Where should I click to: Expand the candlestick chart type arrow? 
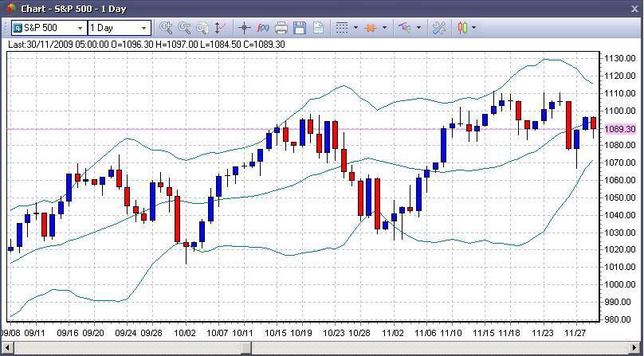[x=474, y=28]
